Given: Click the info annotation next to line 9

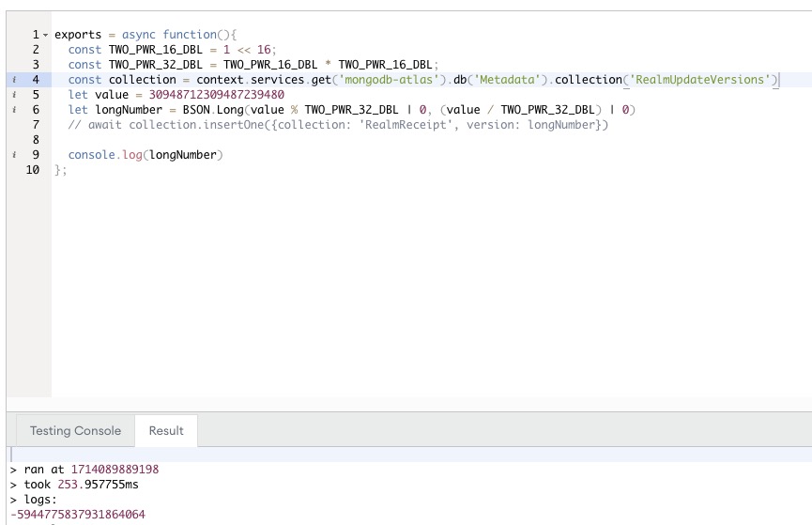Looking at the screenshot, I should [x=16, y=155].
